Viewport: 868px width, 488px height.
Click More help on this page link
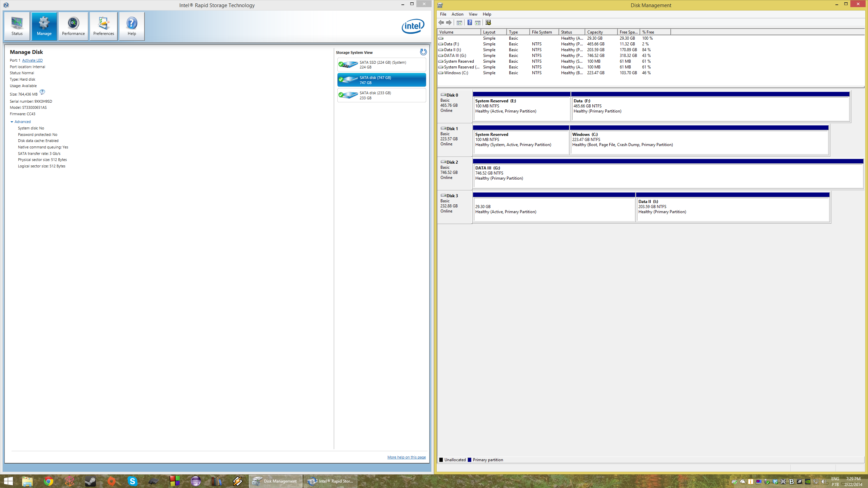pyautogui.click(x=407, y=457)
